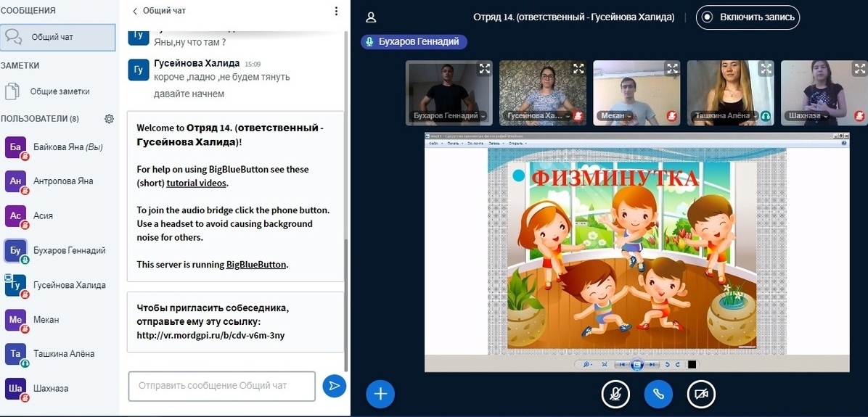The width and height of the screenshot is (868, 417).
Task: Make Шахназа's webcam fullscreen
Action: click(x=859, y=69)
